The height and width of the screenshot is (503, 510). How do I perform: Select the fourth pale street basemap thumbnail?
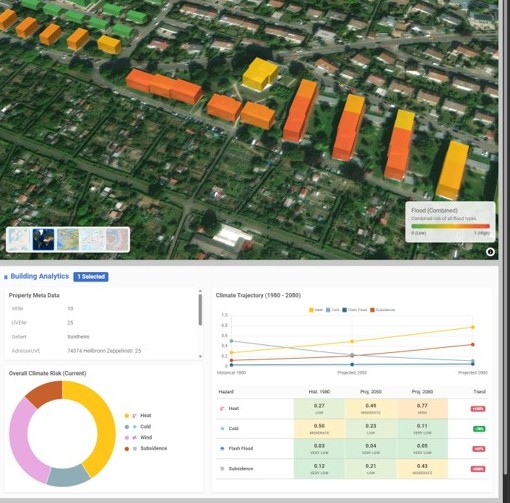coord(92,239)
